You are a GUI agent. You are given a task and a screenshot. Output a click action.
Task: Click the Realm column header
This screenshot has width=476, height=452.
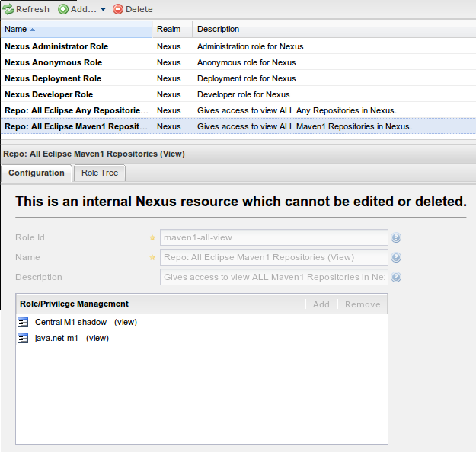click(172, 29)
